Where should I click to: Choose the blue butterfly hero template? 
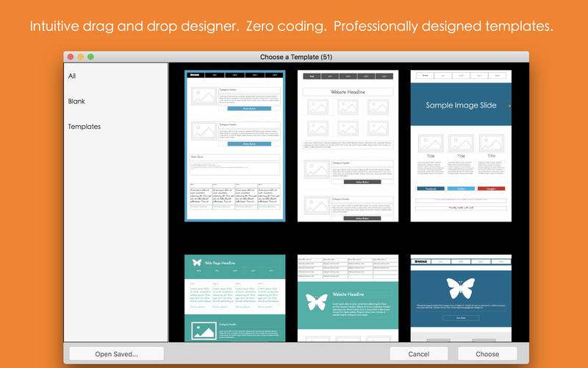click(461, 298)
